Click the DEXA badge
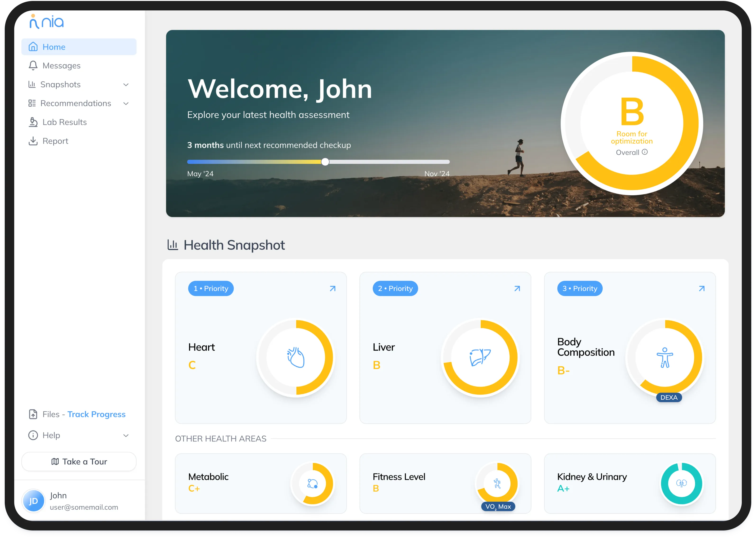756x539 pixels. [669, 398]
